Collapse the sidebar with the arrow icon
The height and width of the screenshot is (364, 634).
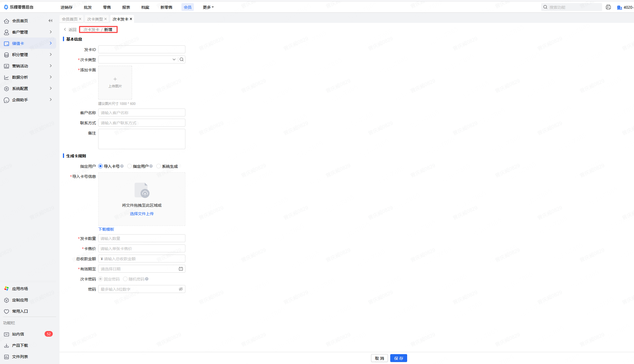pos(51,21)
